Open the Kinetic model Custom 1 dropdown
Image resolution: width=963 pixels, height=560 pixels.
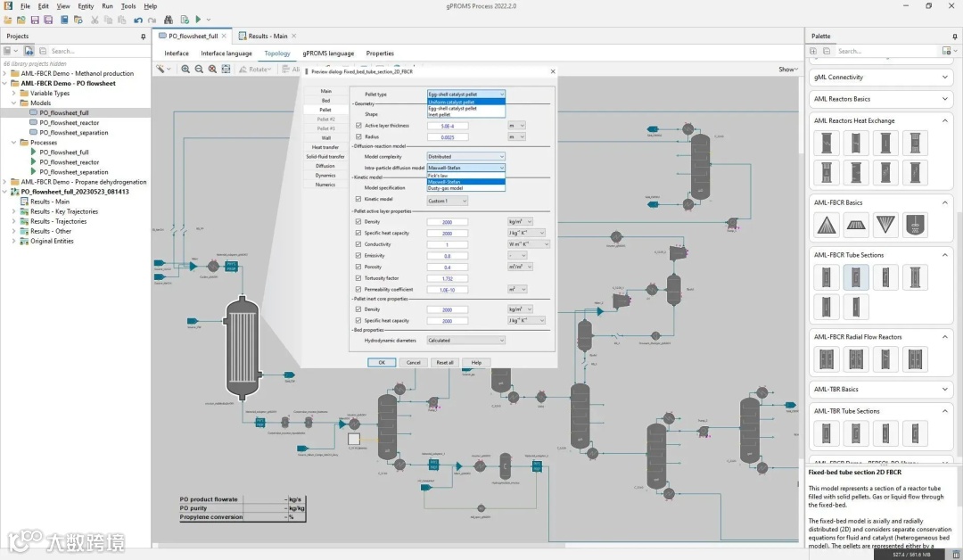(447, 201)
